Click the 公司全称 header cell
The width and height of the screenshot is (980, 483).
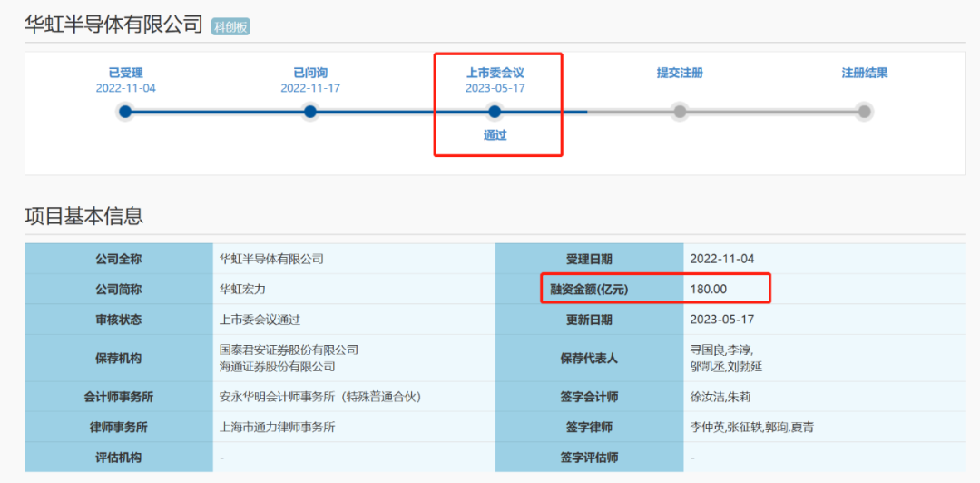point(119,259)
